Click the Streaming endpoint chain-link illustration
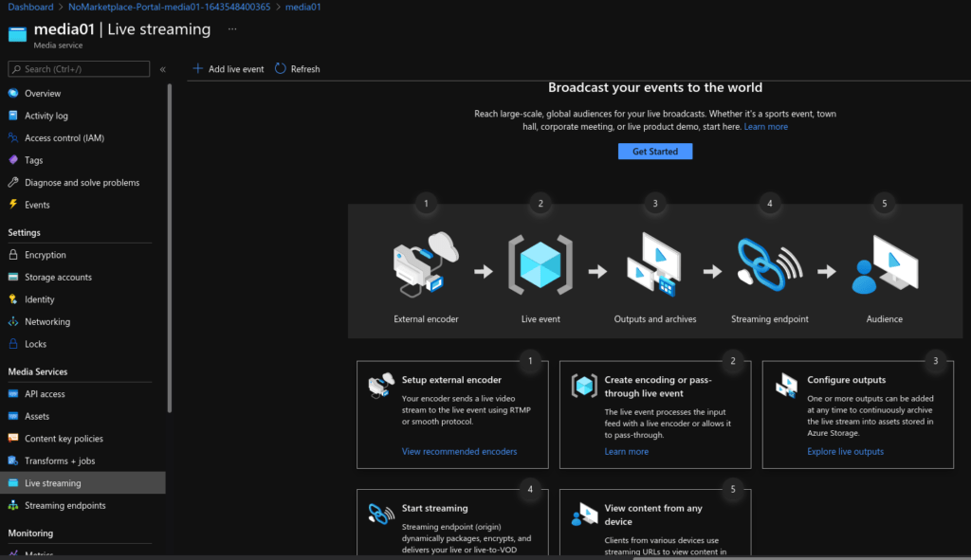The height and width of the screenshot is (560, 971). click(770, 265)
